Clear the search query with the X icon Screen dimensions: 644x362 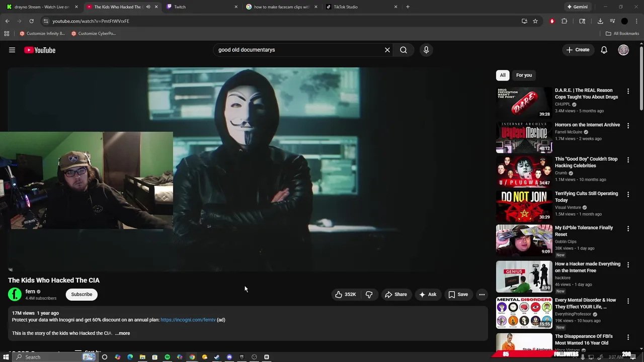pyautogui.click(x=387, y=50)
